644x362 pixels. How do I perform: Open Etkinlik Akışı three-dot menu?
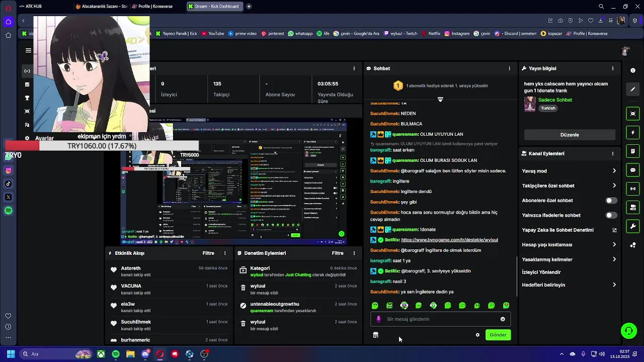click(225, 253)
